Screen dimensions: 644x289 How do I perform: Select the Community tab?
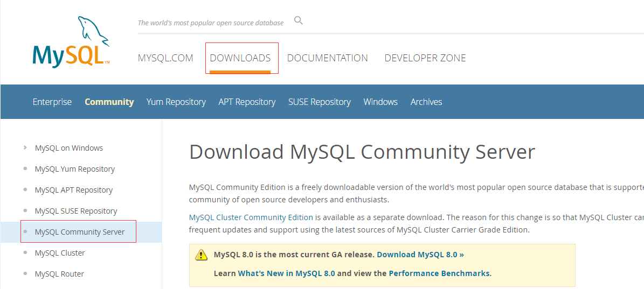pyautogui.click(x=109, y=102)
